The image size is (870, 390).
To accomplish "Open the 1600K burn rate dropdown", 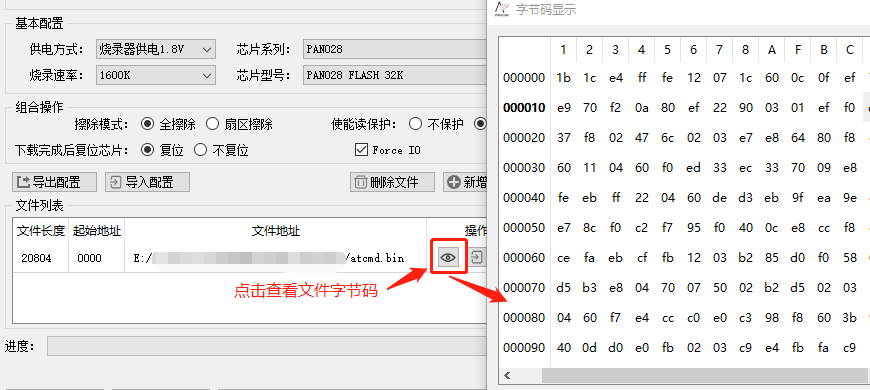I will (x=155, y=75).
